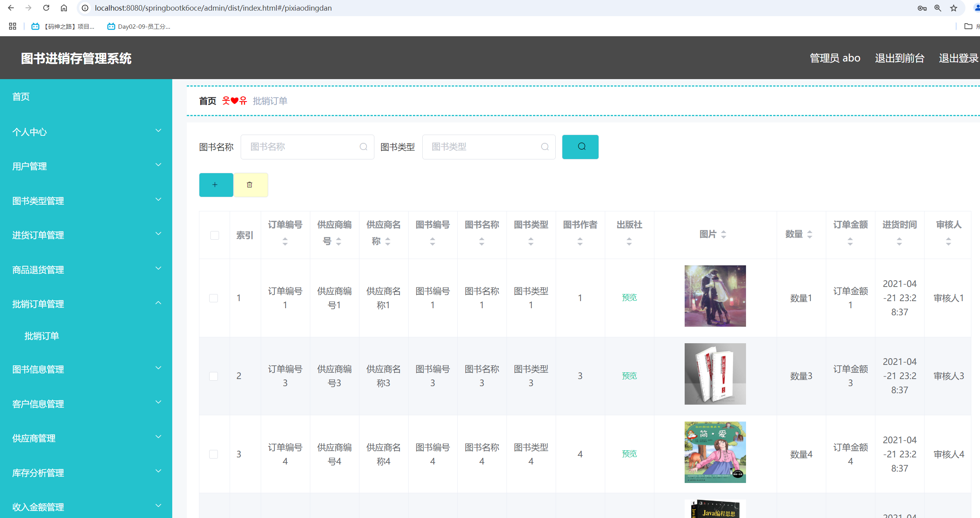Sort by 进货时间 column arrows

[899, 241]
